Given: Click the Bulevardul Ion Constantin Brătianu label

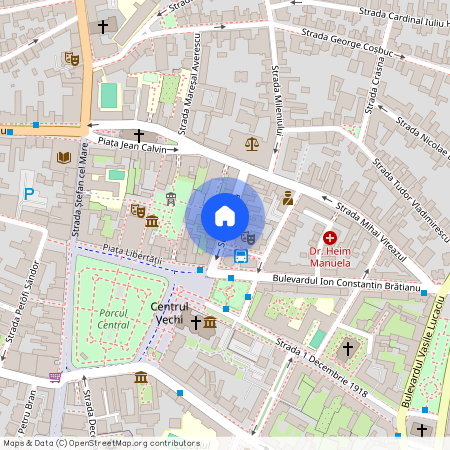Looking at the screenshot, I should pos(346,283).
